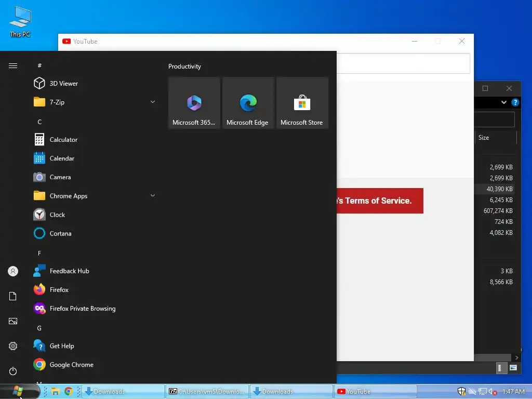Click the G letter header in app list
Screen dimensions: 532x399
pos(39,328)
